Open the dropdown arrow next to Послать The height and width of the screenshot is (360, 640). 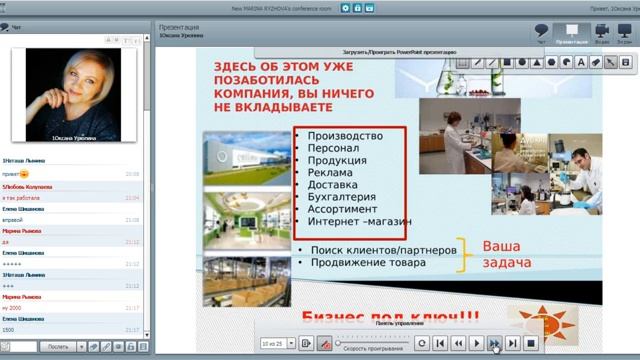click(x=81, y=347)
